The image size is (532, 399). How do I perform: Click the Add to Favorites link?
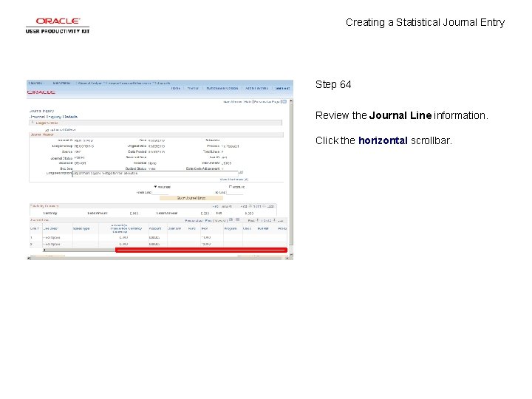(256, 88)
